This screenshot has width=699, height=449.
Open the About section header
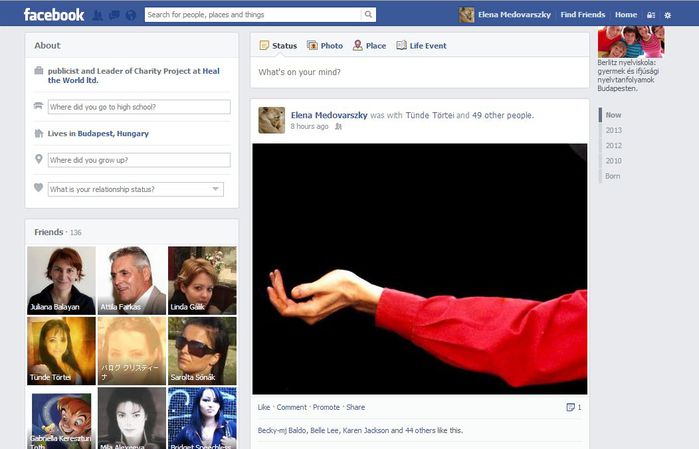47,45
